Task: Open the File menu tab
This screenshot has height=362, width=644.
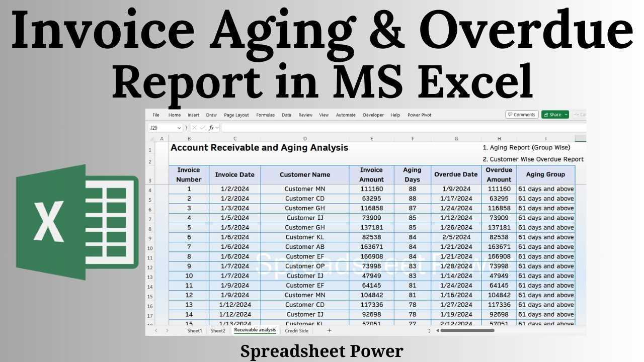Action: pos(156,115)
